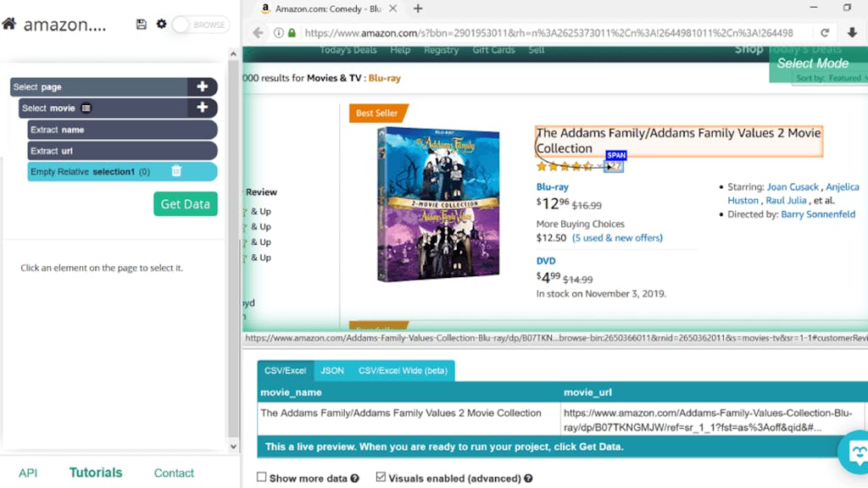The image size is (868, 488).
Task: Open list icon next to Select movie
Action: pyautogui.click(x=86, y=108)
